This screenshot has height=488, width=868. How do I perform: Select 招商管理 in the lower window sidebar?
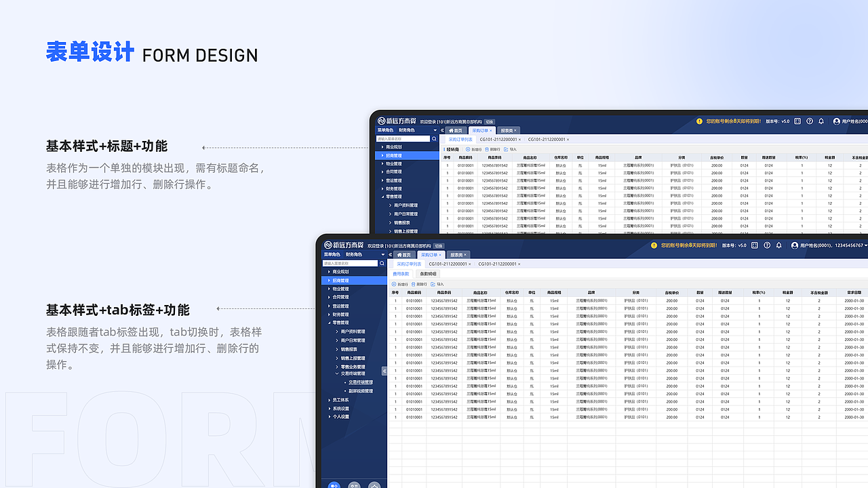point(353,281)
